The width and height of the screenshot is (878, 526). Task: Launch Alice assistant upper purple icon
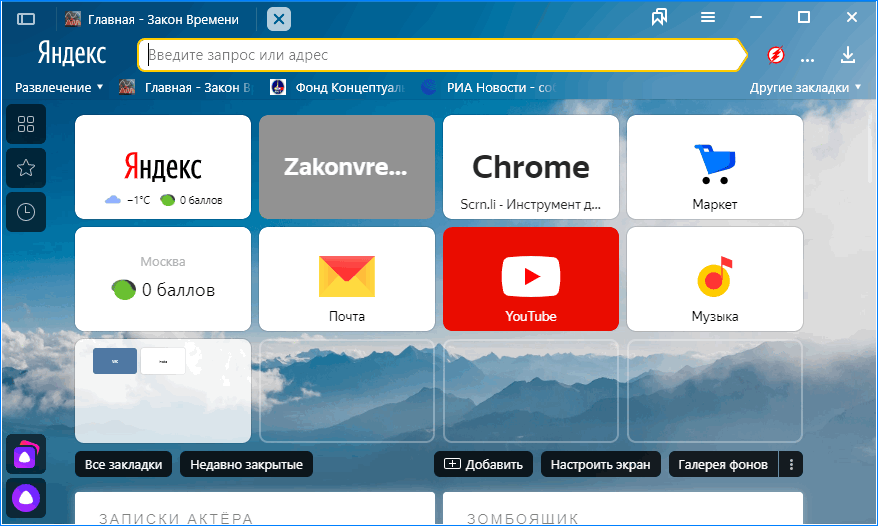(x=26, y=454)
